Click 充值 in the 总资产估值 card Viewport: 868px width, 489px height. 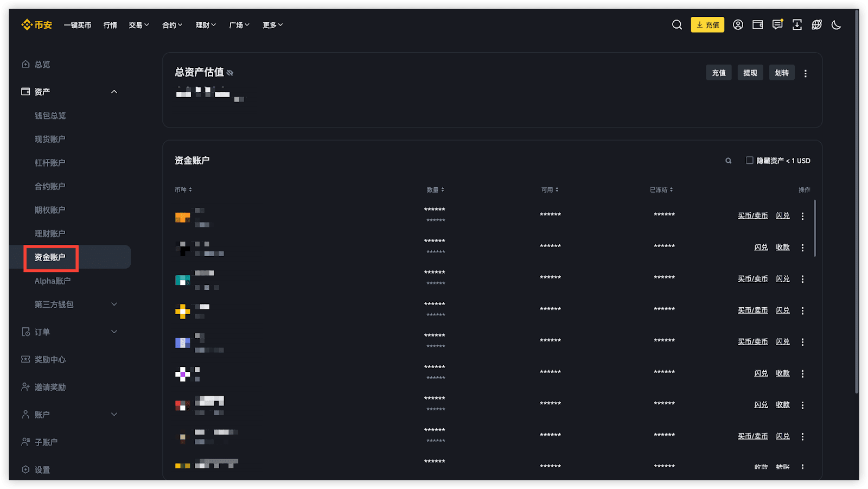coord(719,73)
